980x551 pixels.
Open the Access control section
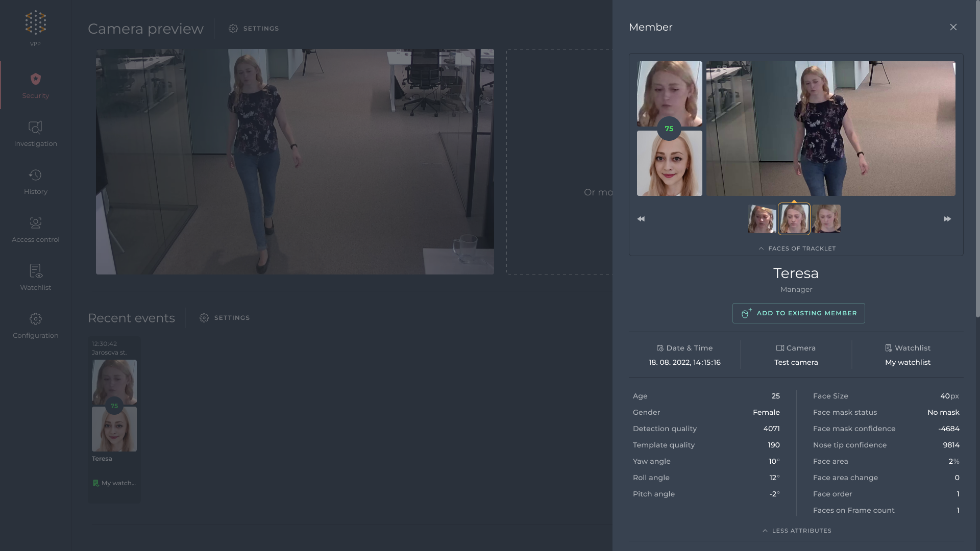[x=35, y=230]
